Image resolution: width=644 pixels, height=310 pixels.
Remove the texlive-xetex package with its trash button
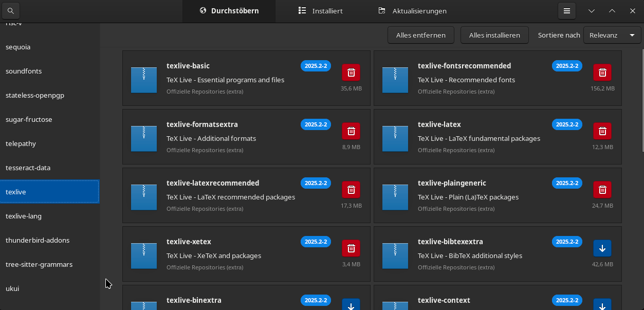[x=351, y=248]
